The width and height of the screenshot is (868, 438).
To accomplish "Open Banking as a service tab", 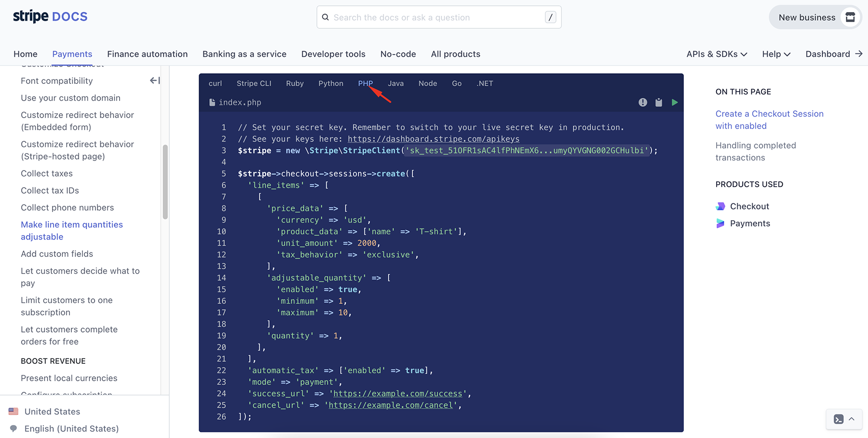I will [244, 54].
